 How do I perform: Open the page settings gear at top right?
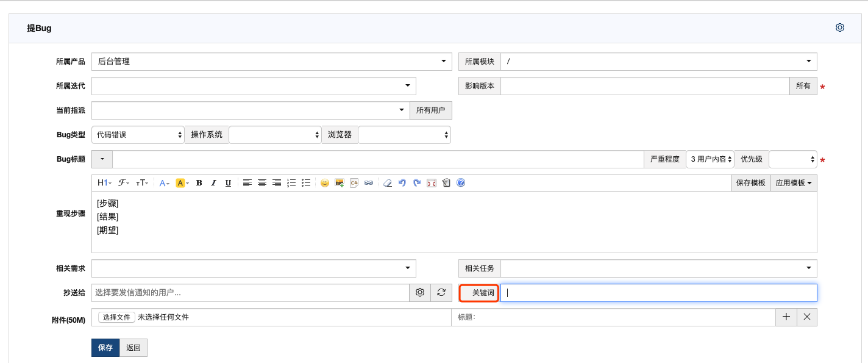pos(840,27)
